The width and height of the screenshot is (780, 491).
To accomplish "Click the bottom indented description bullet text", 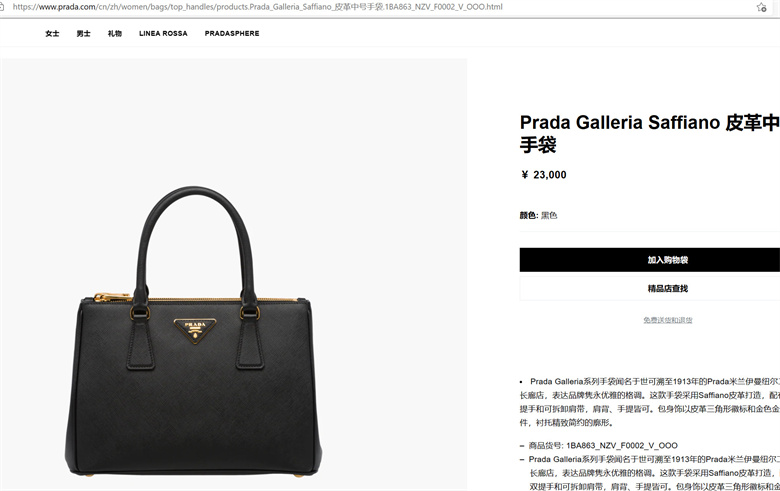I will pos(654,473).
